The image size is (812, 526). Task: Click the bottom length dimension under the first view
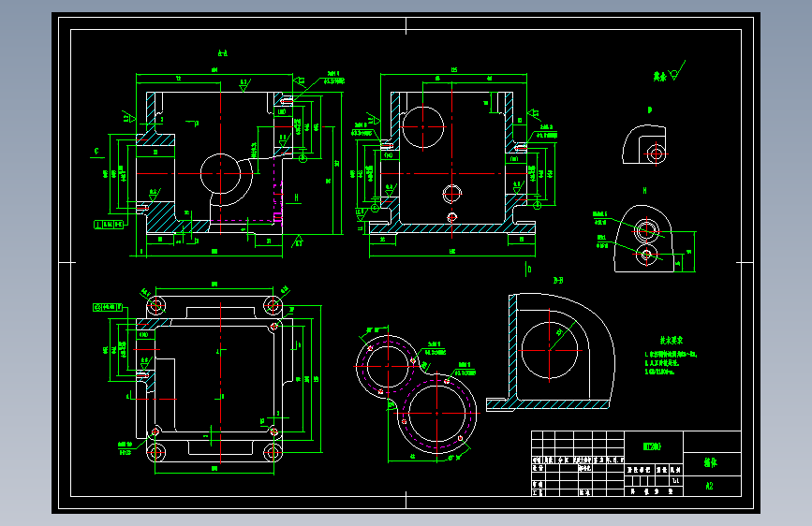click(x=214, y=252)
